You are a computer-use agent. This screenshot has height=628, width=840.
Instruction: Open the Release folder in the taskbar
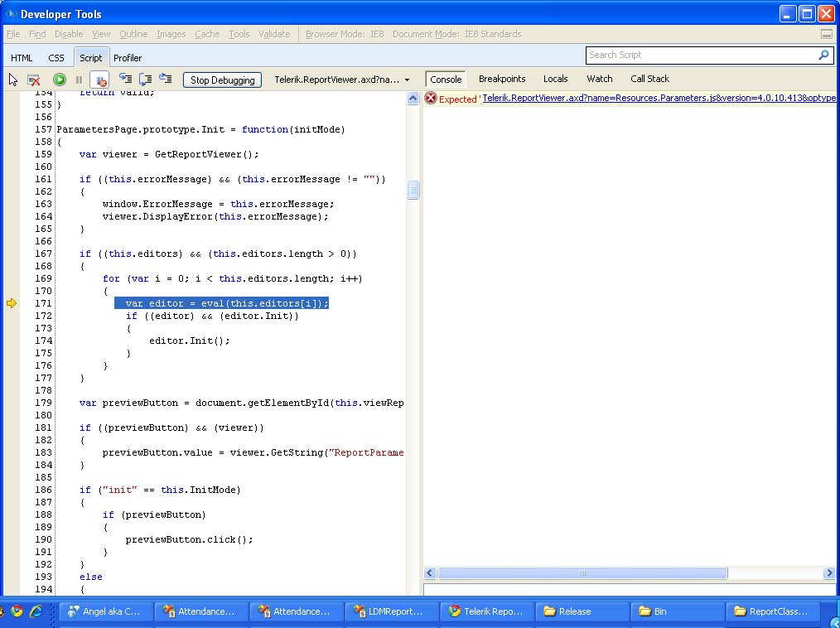tap(574, 611)
